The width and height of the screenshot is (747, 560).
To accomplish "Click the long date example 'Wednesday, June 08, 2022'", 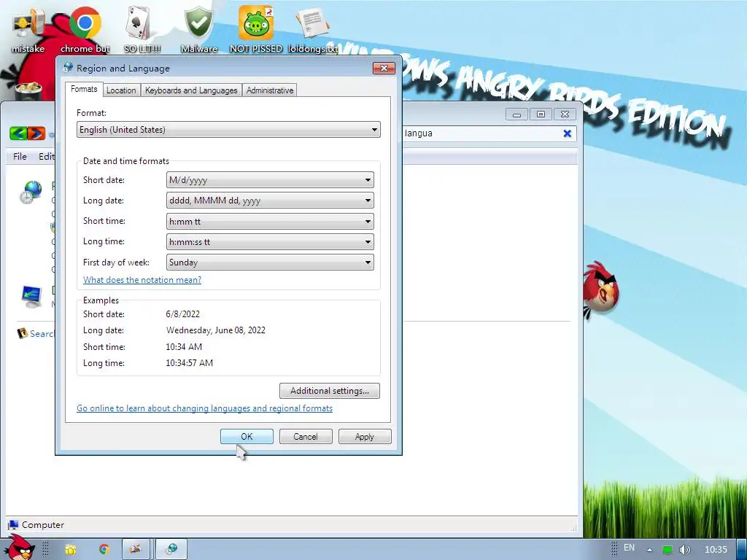I will [x=216, y=330].
